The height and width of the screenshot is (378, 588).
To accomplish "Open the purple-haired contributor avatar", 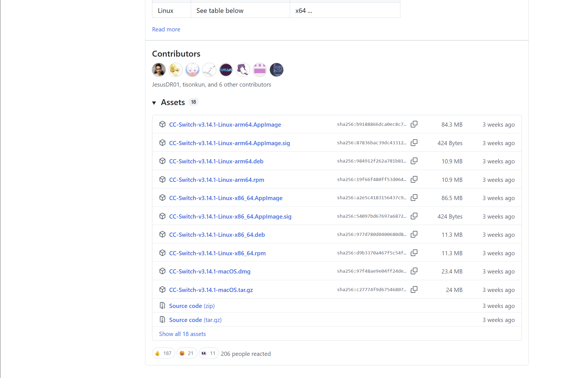I will 243,70.
